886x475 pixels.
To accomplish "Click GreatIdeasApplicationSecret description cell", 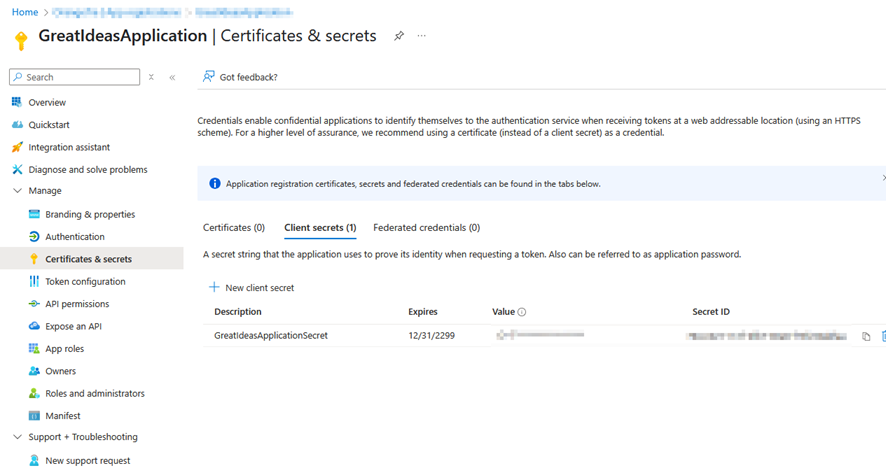I will 271,335.
